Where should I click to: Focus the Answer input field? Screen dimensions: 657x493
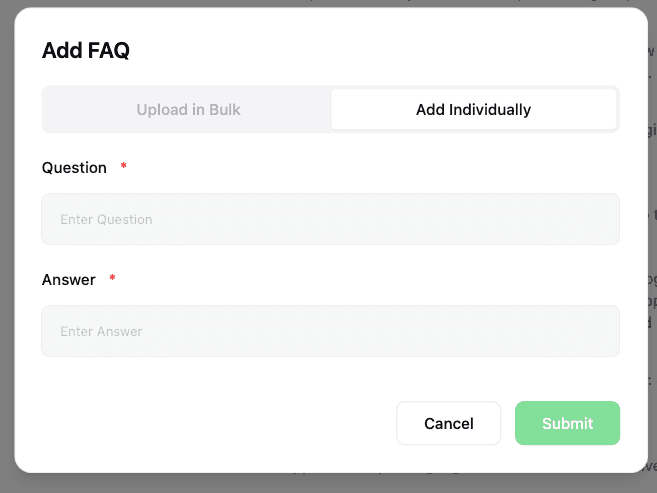click(x=330, y=331)
